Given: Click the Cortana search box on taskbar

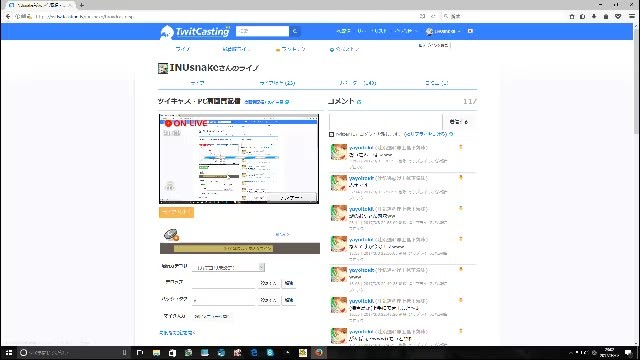Looking at the screenshot, I should tap(73, 353).
